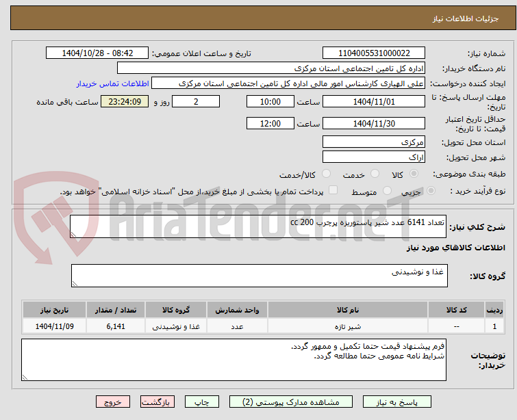Viewport: 517px width, 420px height.
Task: Select the کالا/خدمت radio button
Action: pyautogui.click(x=326, y=174)
